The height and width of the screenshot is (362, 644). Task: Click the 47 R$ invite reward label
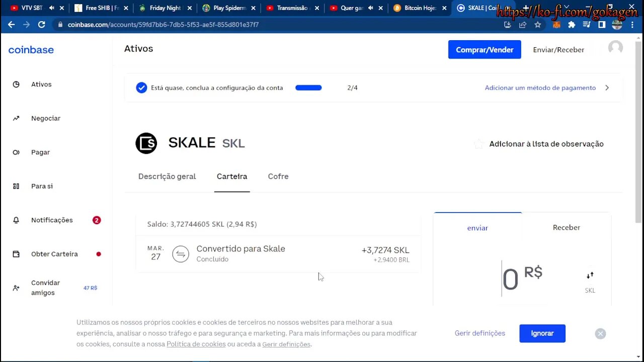[x=90, y=288]
